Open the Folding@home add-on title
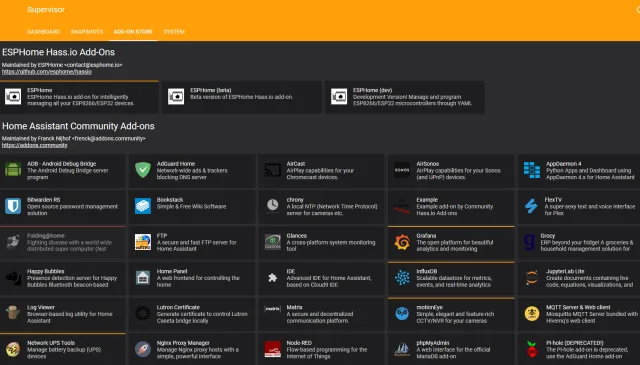The width and height of the screenshot is (640, 365). click(46, 236)
